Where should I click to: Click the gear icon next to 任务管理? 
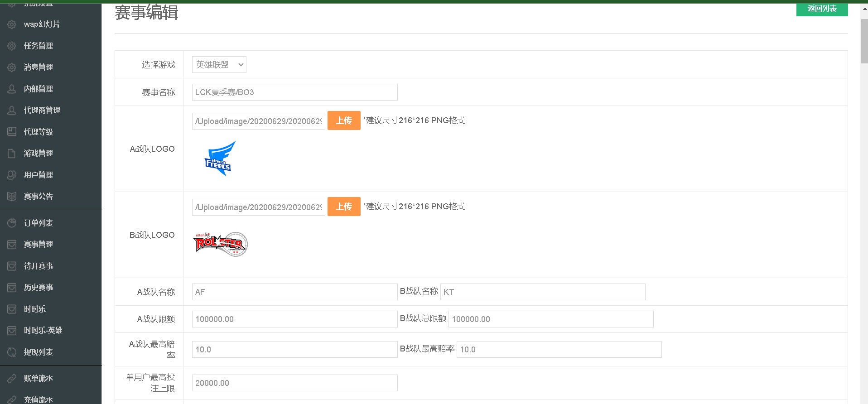pos(12,46)
